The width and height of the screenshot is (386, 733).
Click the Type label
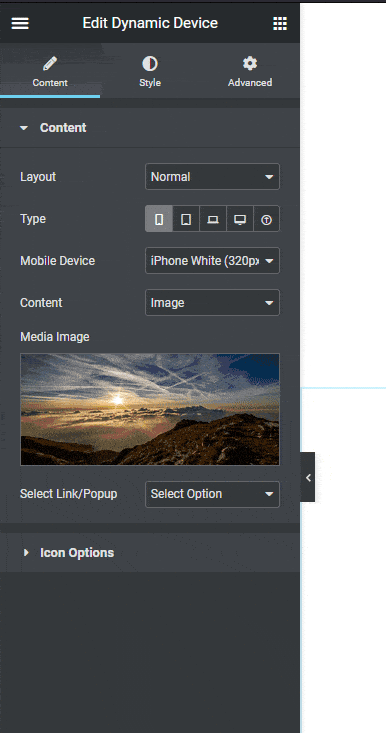(33, 219)
